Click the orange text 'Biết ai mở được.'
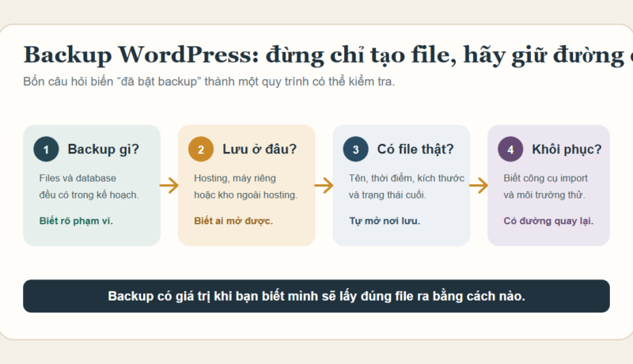The height and width of the screenshot is (364, 633). click(233, 221)
